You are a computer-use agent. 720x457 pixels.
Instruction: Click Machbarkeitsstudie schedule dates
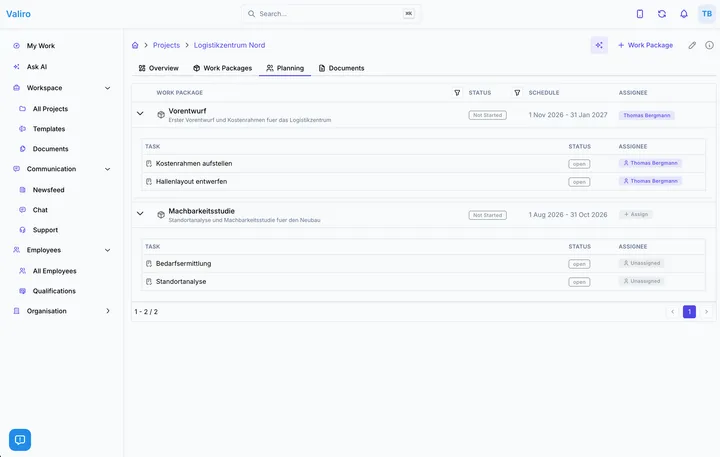click(568, 215)
